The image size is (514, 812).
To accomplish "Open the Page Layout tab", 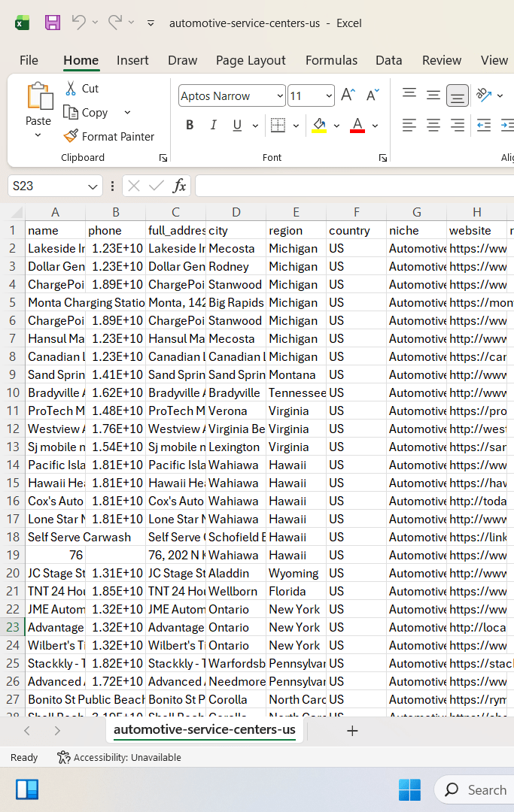I will 251,61.
